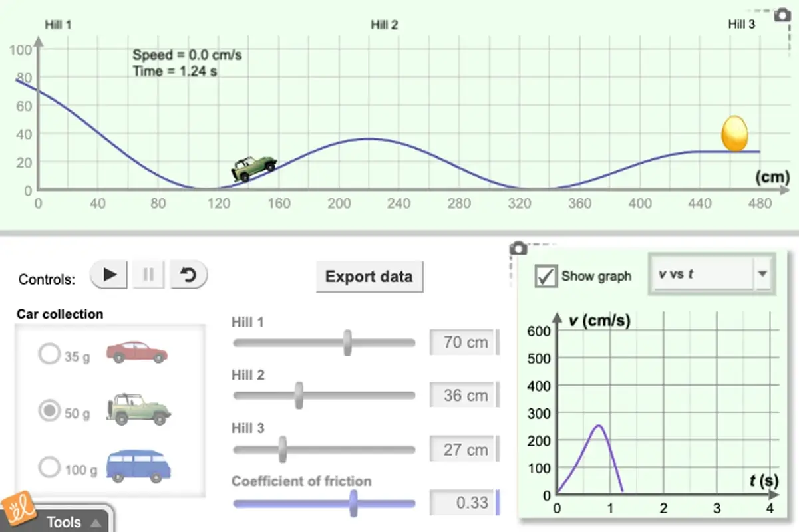
Task: Click the Export data button
Action: pos(369,277)
